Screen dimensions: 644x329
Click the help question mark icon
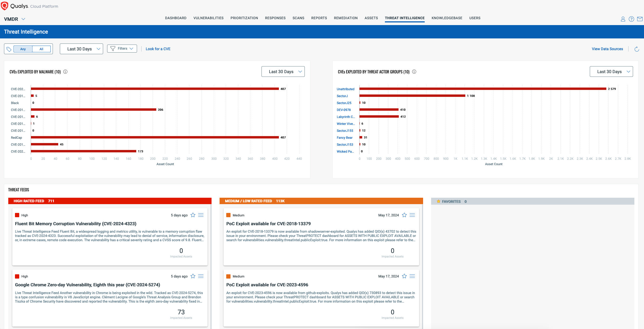(631, 19)
